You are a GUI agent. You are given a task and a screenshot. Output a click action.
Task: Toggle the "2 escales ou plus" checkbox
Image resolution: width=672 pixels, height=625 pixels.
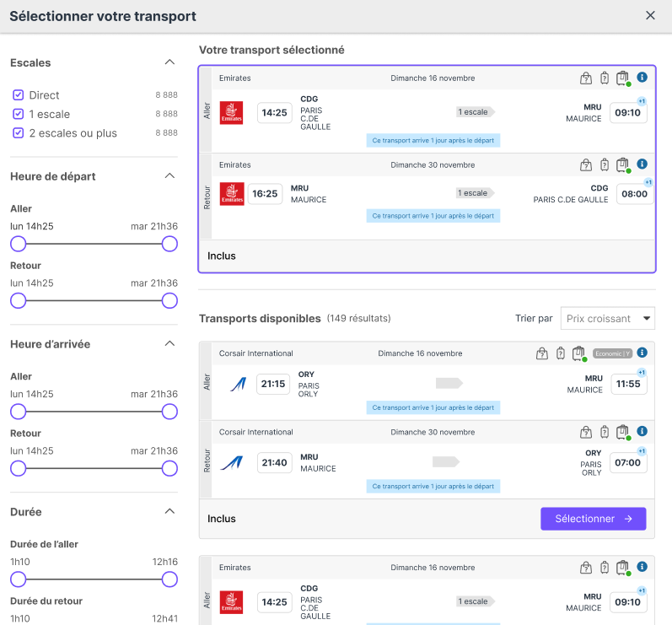click(x=19, y=133)
